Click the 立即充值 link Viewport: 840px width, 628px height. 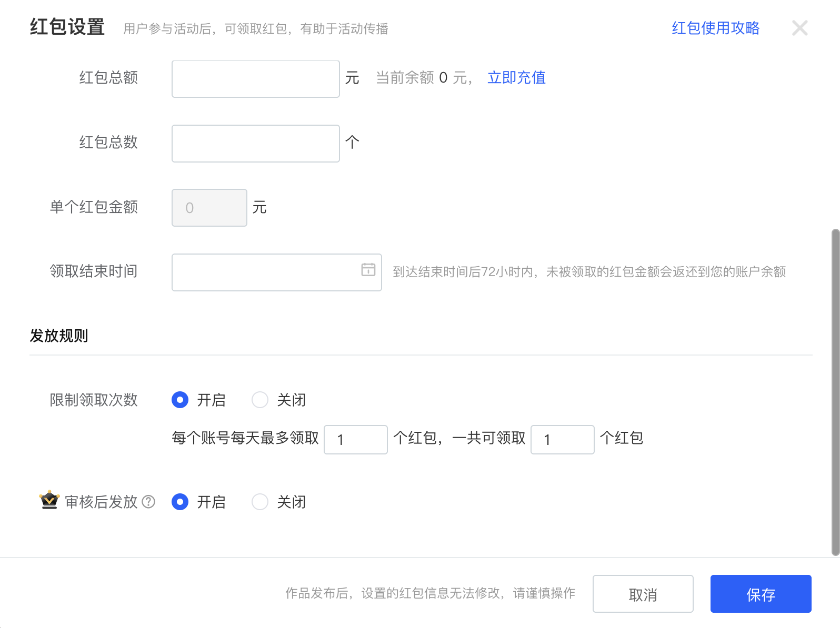coord(516,78)
